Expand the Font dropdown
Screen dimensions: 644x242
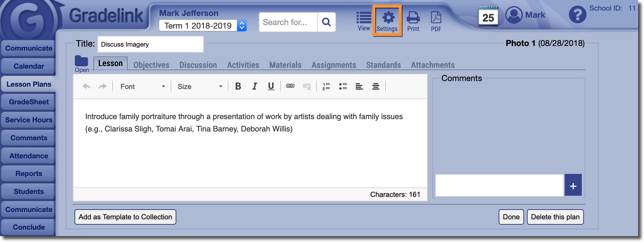click(143, 86)
